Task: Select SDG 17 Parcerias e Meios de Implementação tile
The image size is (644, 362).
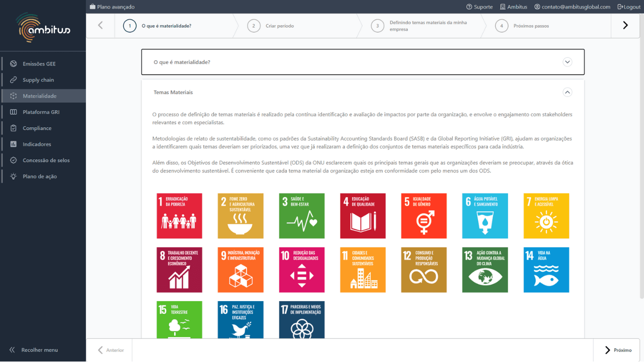Action: point(302,320)
